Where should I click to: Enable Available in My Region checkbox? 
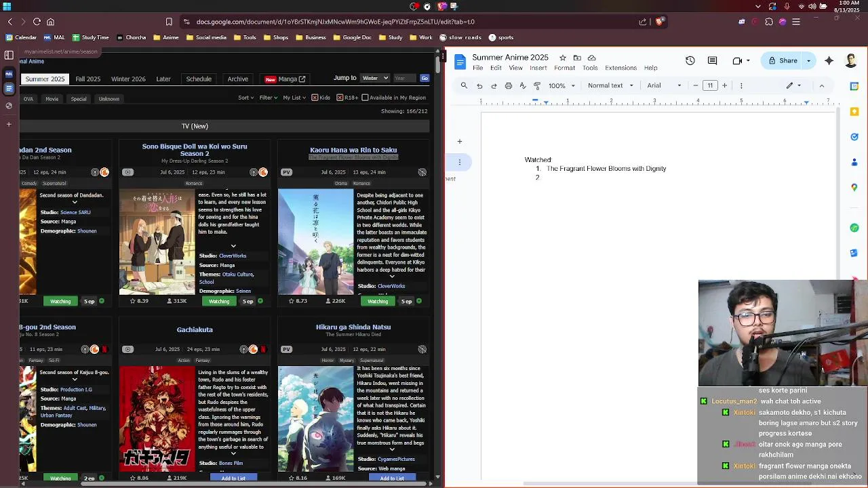coord(365,98)
